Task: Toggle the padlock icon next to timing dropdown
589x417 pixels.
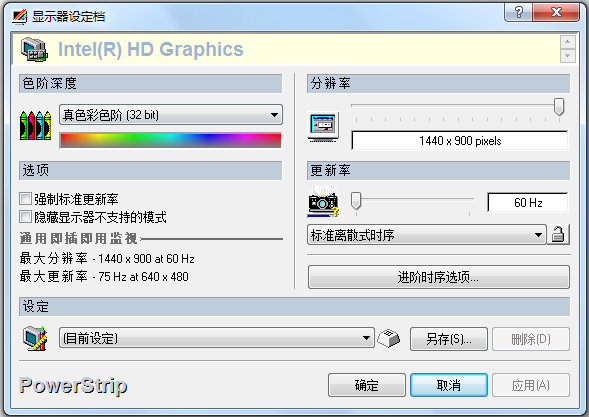Action: coord(558,235)
